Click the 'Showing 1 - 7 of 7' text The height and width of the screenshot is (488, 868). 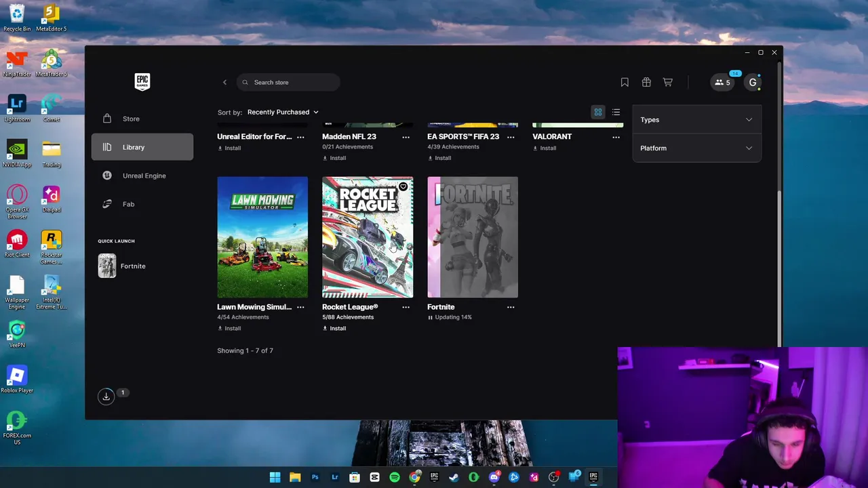[x=245, y=350]
